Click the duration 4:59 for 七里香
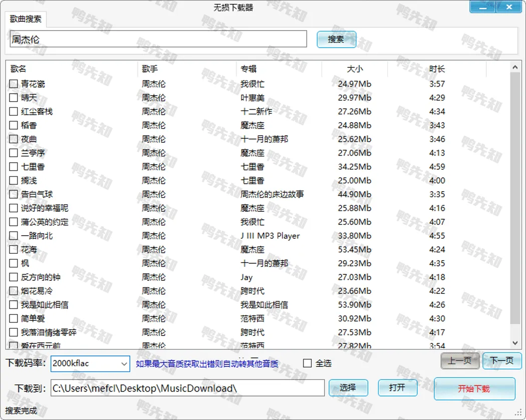The height and width of the screenshot is (420, 526). pyautogui.click(x=437, y=167)
